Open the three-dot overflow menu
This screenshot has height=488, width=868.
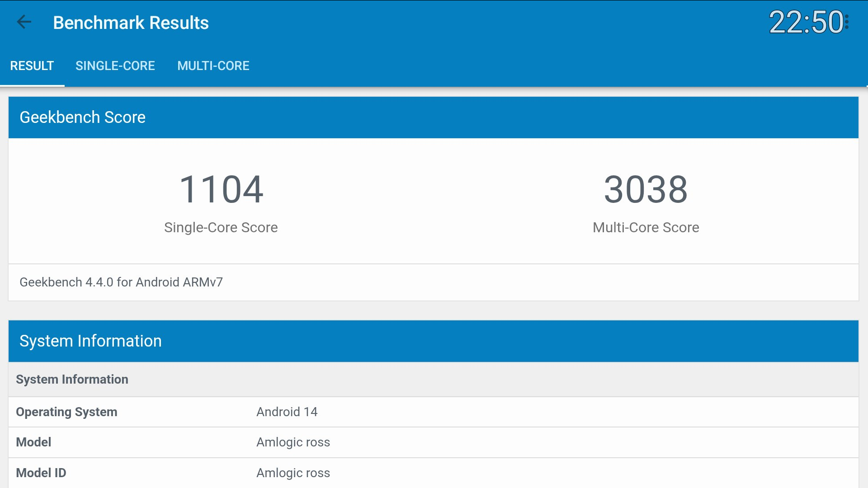[x=847, y=22]
